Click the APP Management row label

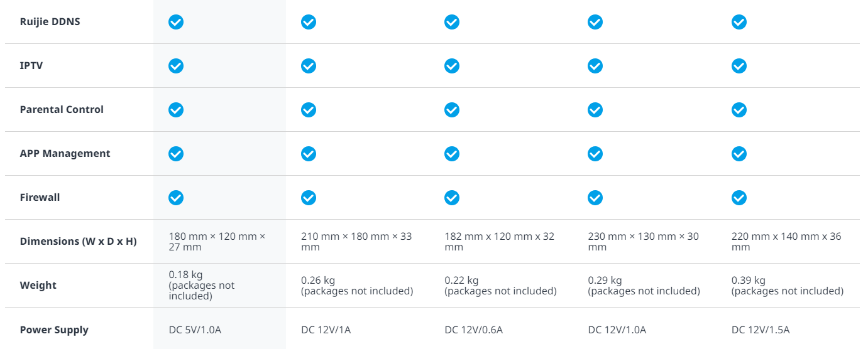65,154
